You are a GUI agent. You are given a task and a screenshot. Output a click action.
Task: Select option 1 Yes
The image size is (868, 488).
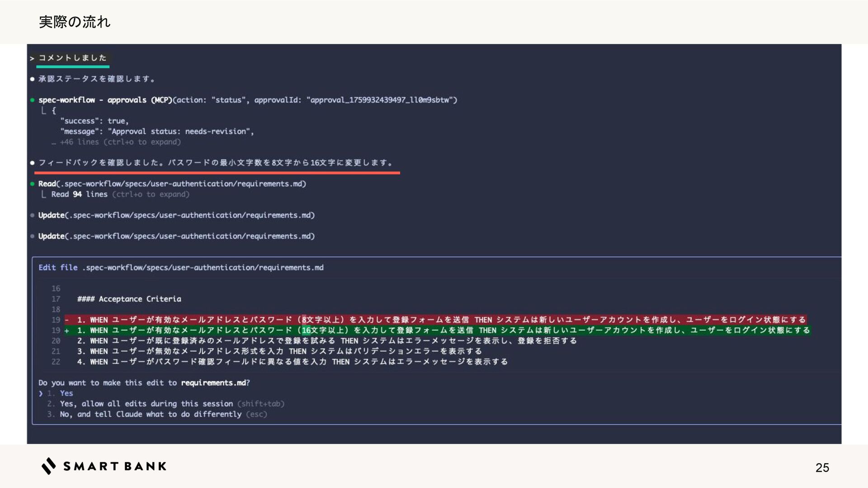[66, 394]
